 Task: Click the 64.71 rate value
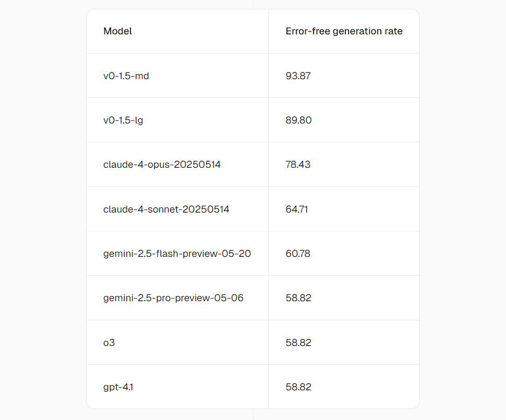pyautogui.click(x=297, y=209)
